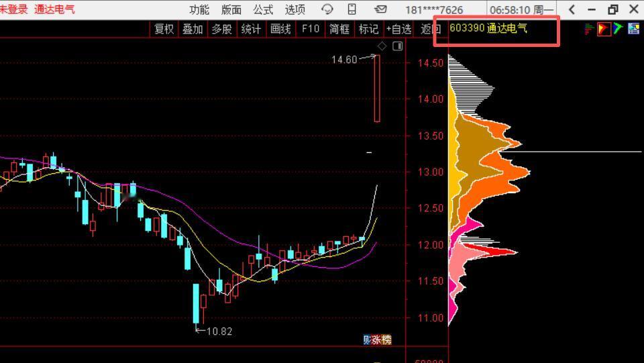Image resolution: width=644 pixels, height=363 pixels.
Task: Open the 版面 menu
Action: tap(231, 9)
